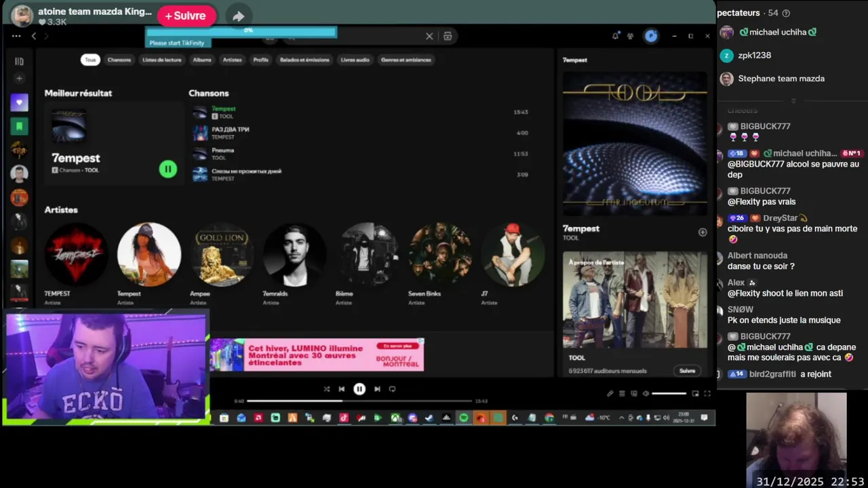The height and width of the screenshot is (488, 868).
Task: Open Spotify icon in Windows taskbar
Action: click(463, 418)
